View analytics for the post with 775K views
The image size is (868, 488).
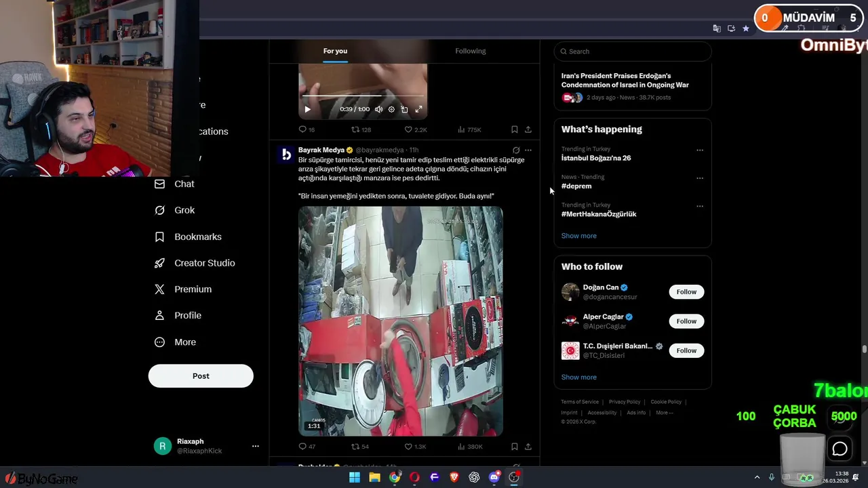tap(469, 129)
